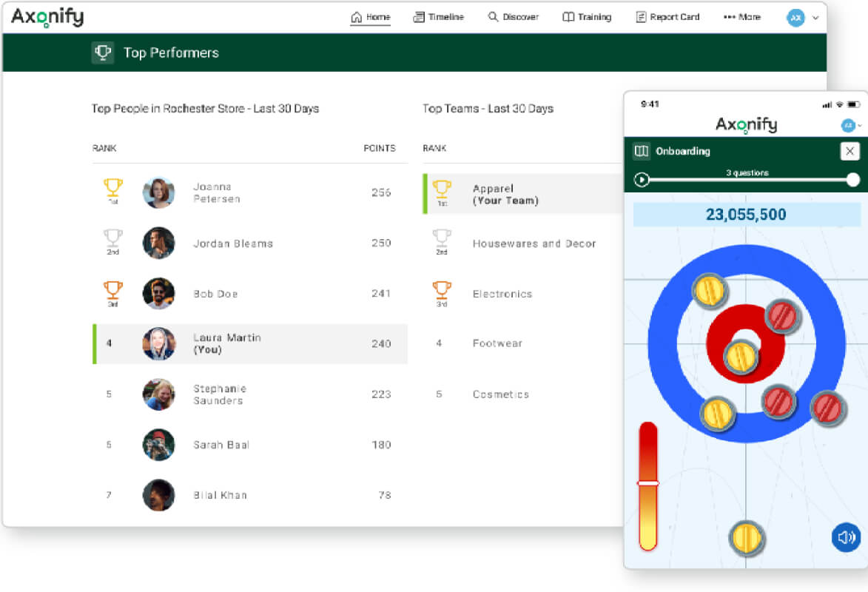The height and width of the screenshot is (592, 868).
Task: Click the 78 points value
Action: 385,495
